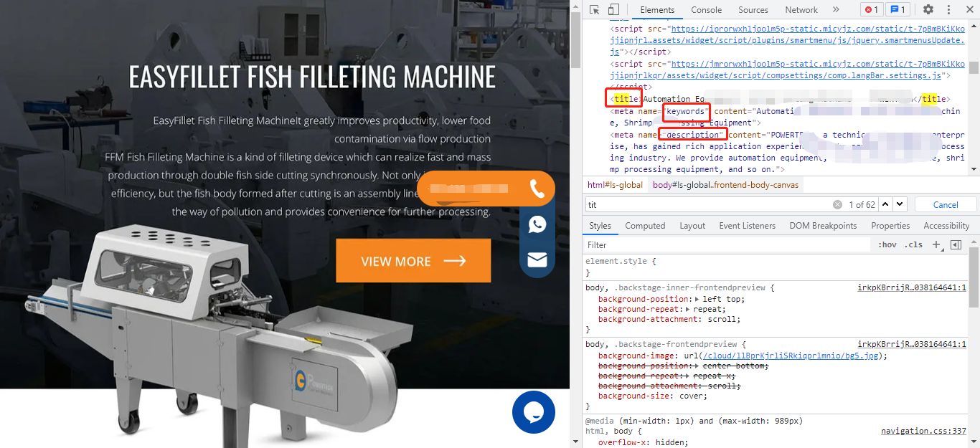Click the red error count badge
The image size is (980, 448).
(872, 9)
